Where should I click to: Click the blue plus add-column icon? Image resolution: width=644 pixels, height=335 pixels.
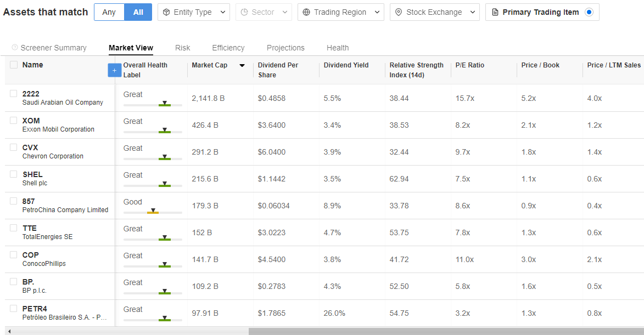(x=114, y=70)
